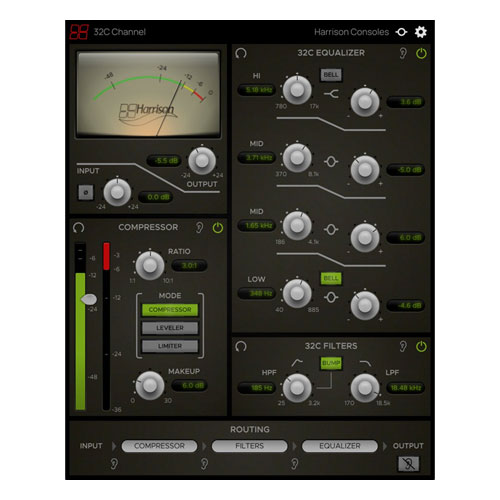Click the 185 Hz HPF value field
The height and width of the screenshot is (500, 500).
click(257, 388)
